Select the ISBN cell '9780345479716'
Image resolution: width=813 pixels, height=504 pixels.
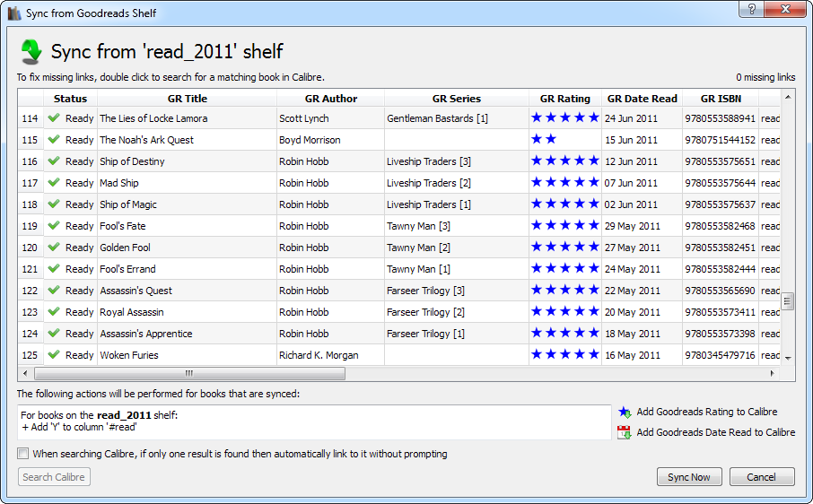click(721, 355)
